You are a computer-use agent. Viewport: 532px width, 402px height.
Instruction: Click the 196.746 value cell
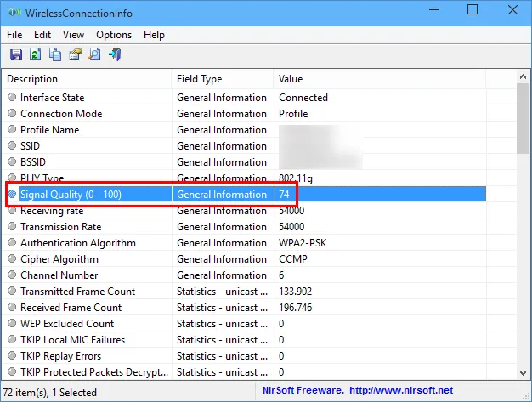pyautogui.click(x=295, y=308)
